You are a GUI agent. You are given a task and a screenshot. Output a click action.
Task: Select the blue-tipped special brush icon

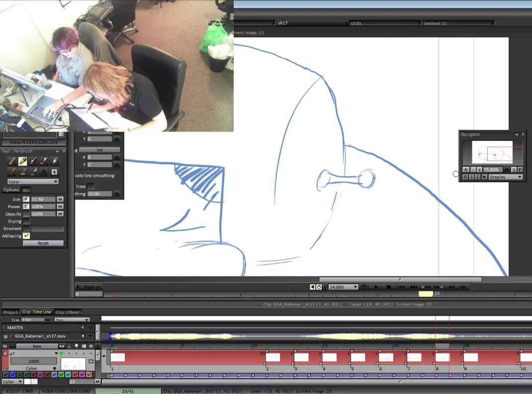[33, 172]
